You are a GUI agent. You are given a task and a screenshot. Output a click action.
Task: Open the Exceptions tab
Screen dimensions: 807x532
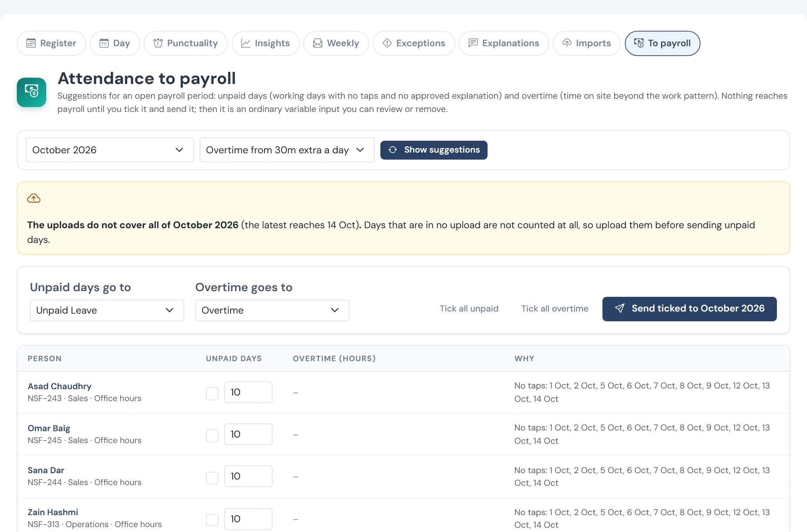pyautogui.click(x=414, y=43)
